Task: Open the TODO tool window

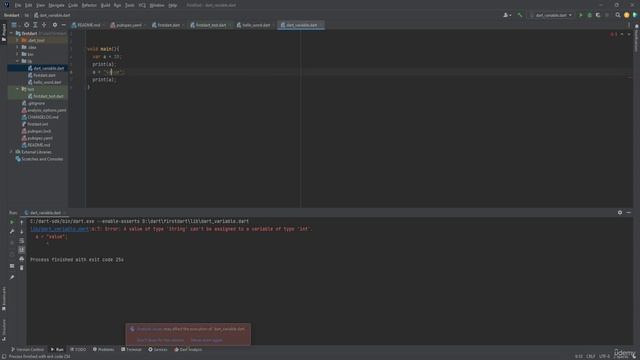Action: (78, 349)
